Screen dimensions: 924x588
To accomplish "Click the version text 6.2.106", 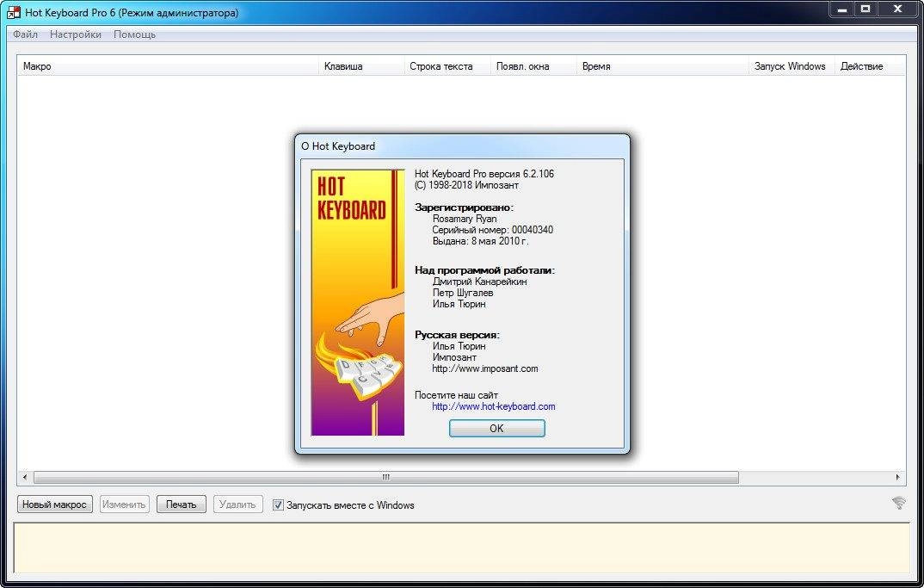I will coord(538,174).
